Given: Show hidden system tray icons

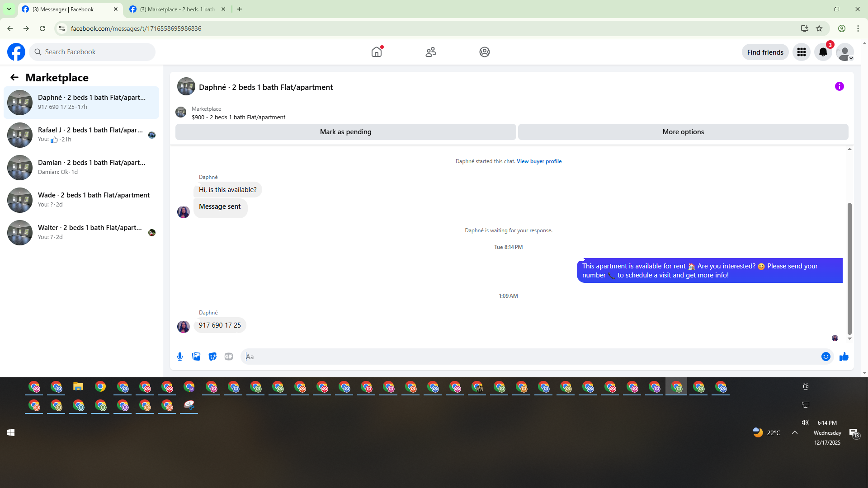Looking at the screenshot, I should tap(794, 432).
